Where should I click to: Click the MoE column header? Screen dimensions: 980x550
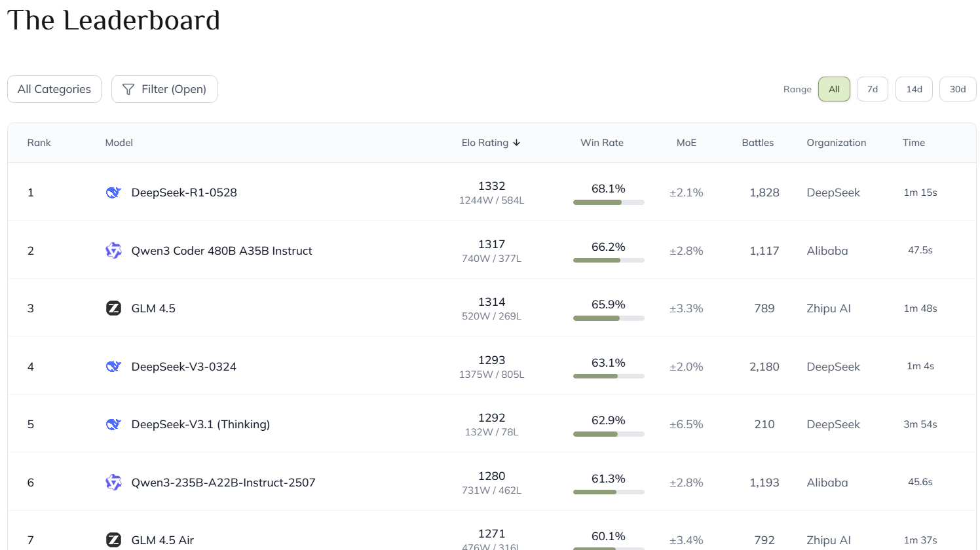tap(687, 143)
